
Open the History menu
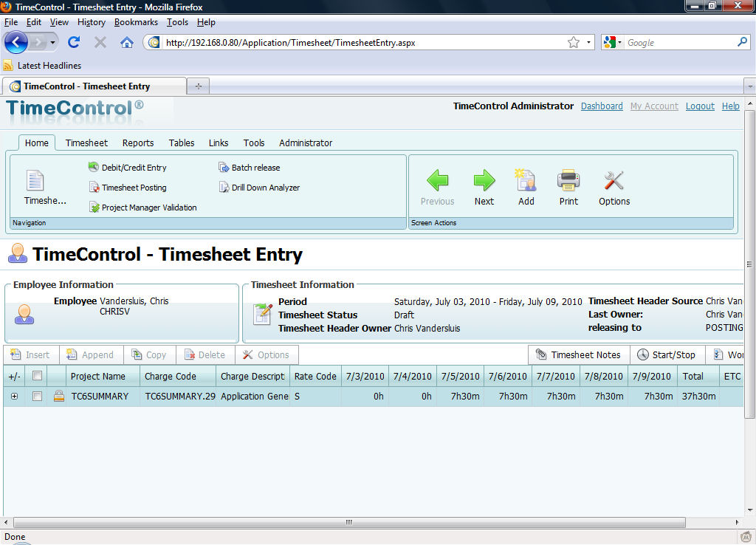91,22
